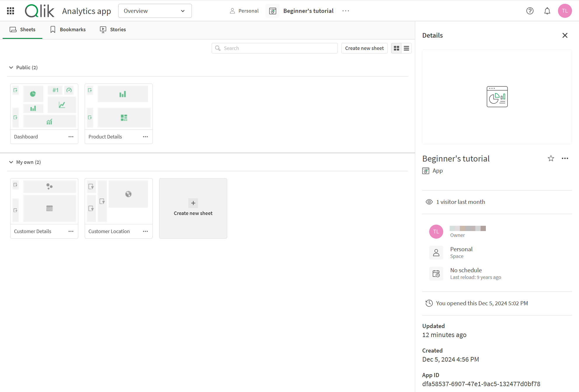Image resolution: width=579 pixels, height=392 pixels.
Task: Switch to the Bookmarks tab
Action: pos(68,30)
